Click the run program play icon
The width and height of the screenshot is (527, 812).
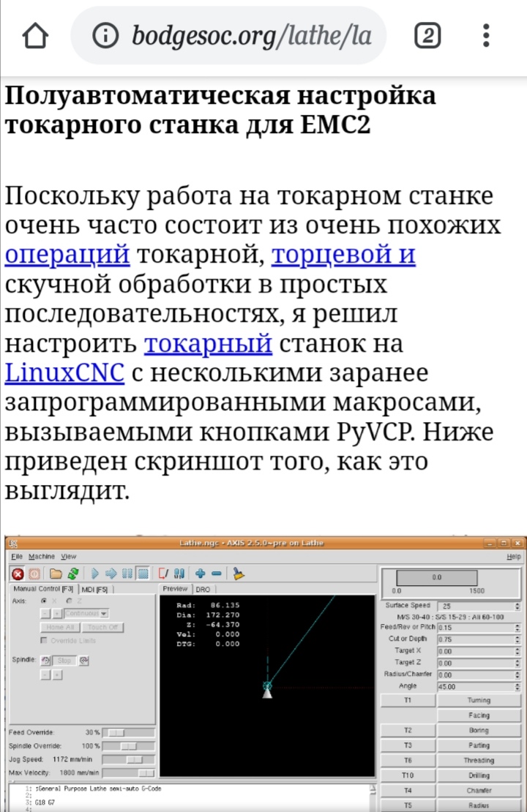click(x=94, y=574)
